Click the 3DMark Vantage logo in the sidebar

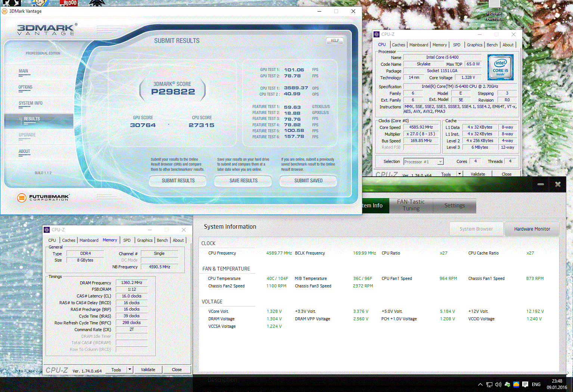click(47, 30)
